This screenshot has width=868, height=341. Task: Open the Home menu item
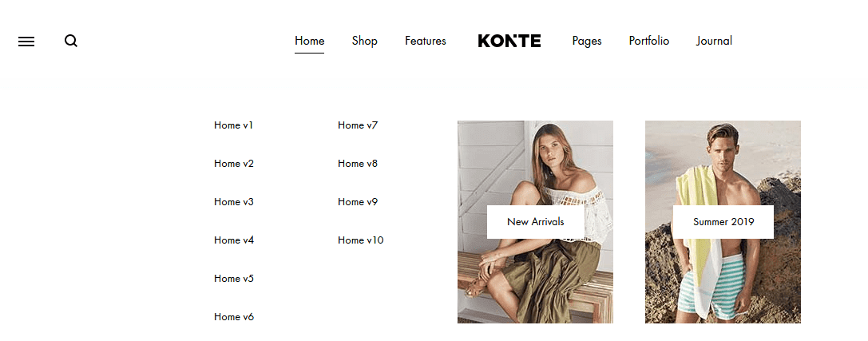(310, 41)
